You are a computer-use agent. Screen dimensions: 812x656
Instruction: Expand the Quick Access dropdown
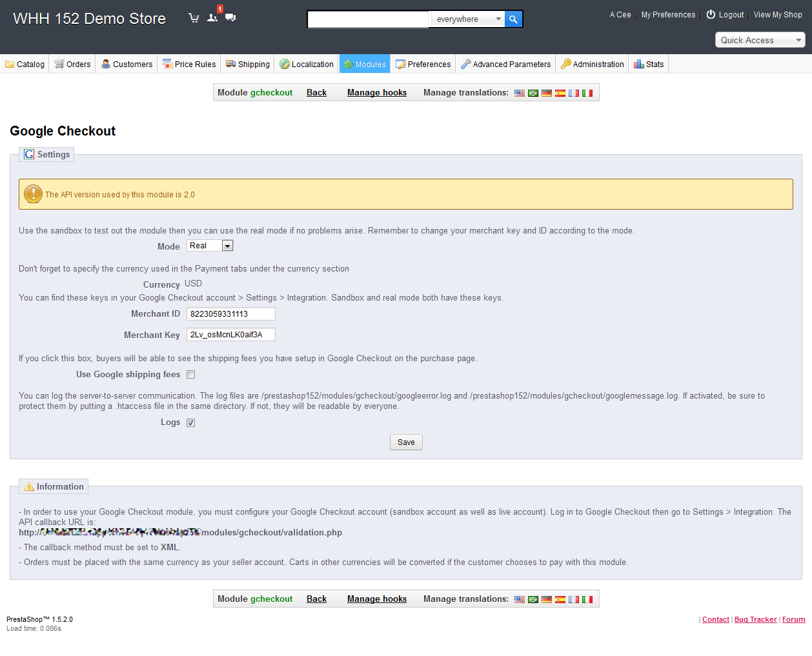[760, 40]
